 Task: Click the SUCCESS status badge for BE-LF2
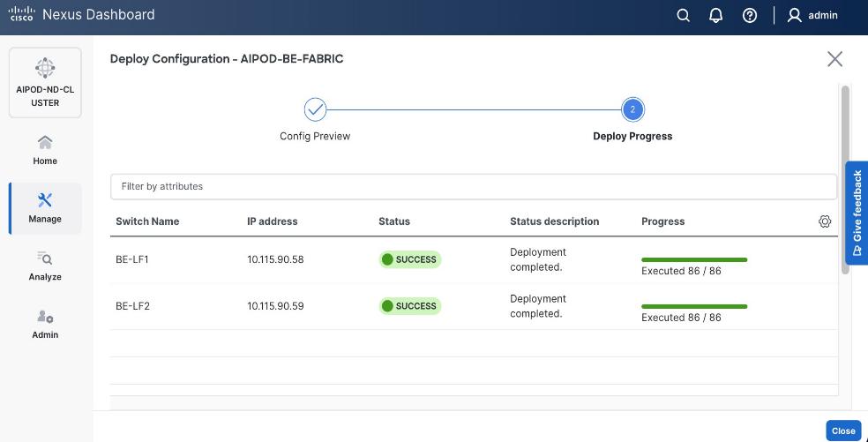pos(410,306)
